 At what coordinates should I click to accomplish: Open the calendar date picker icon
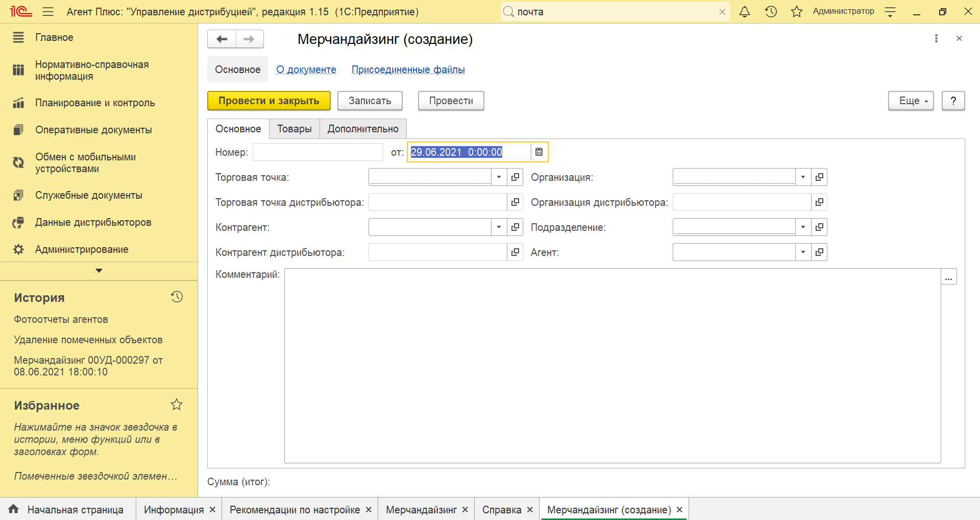[539, 152]
